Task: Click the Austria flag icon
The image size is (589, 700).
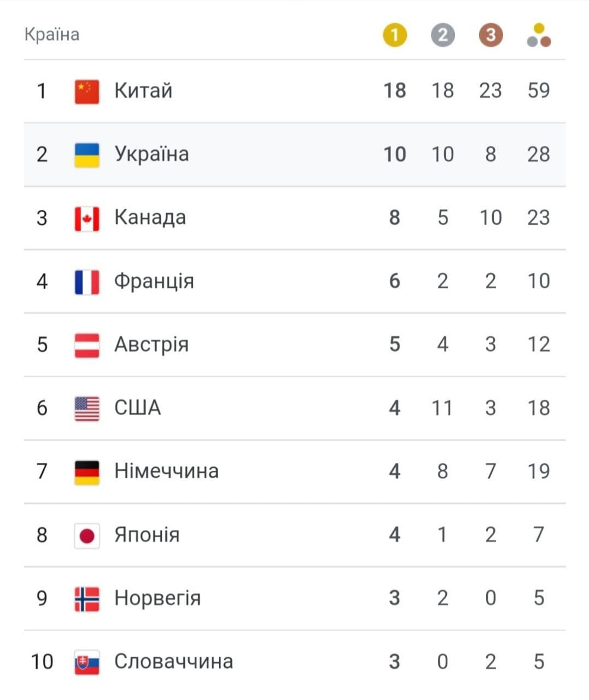Action: point(87,345)
